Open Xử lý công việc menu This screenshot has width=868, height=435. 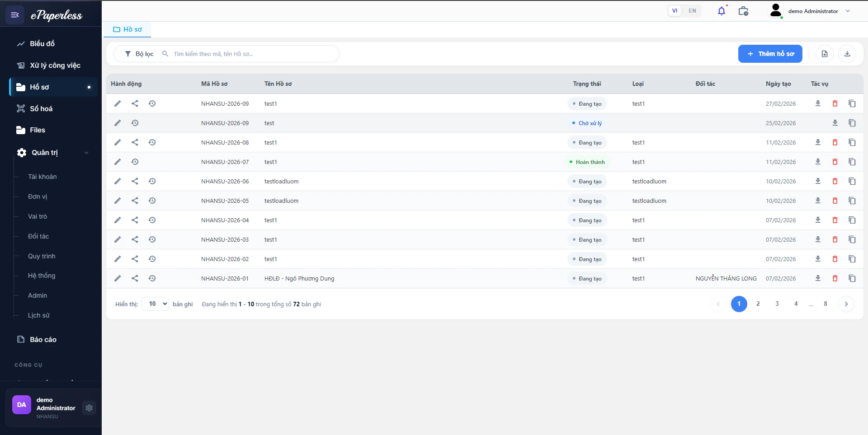pyautogui.click(x=53, y=65)
